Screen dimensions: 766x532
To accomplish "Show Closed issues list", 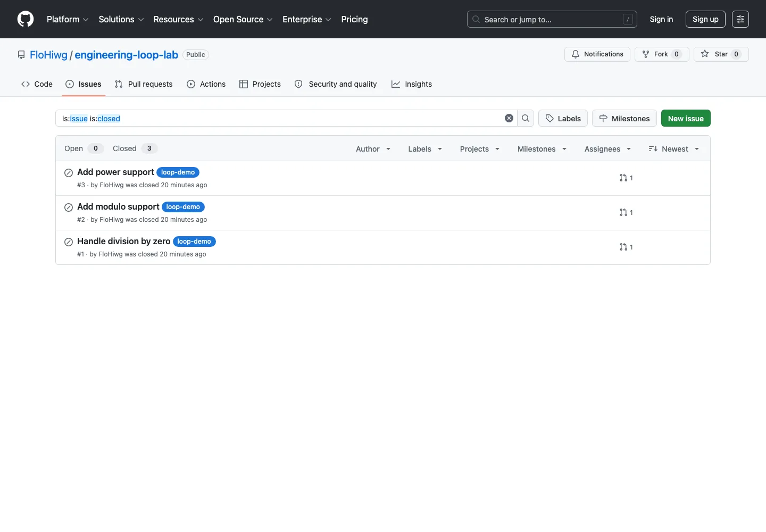I will [135, 148].
